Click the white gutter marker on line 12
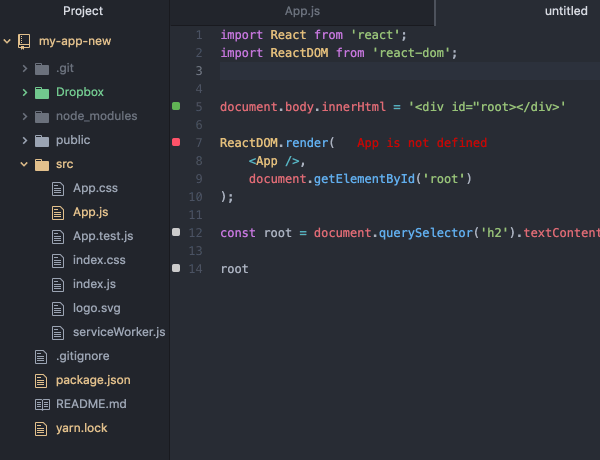 click(x=176, y=232)
